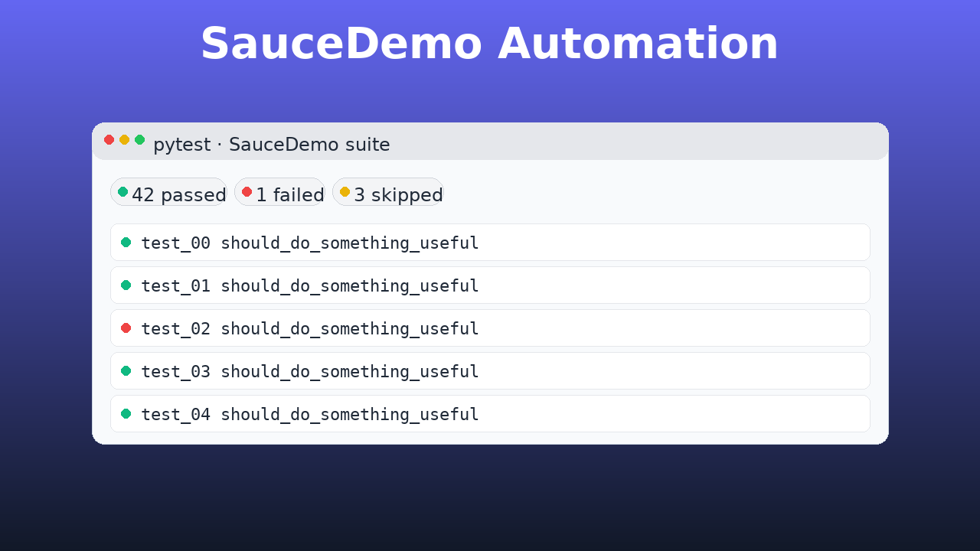Open the test_00 should_do_something_useful row
The image size is (980, 551).
(490, 243)
